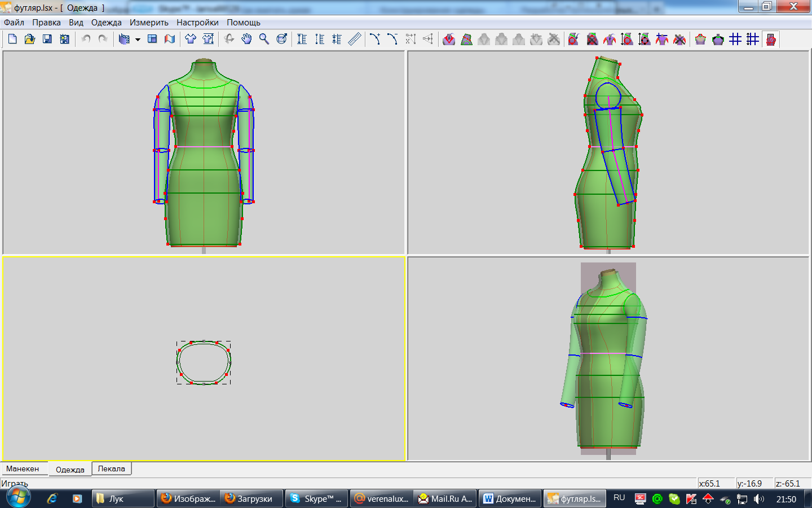812x508 pixels.
Task: Click the red V-neck garment icon
Action: (449, 39)
